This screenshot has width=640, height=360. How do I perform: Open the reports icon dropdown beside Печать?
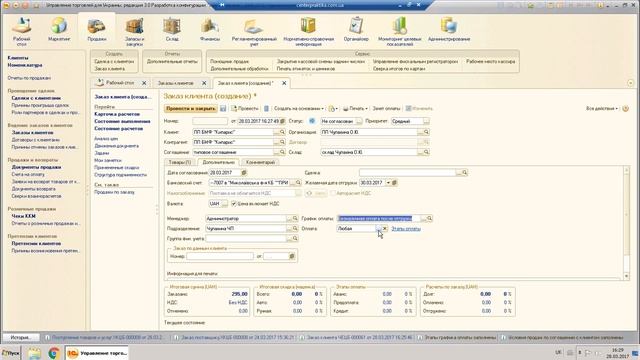[x=333, y=109]
